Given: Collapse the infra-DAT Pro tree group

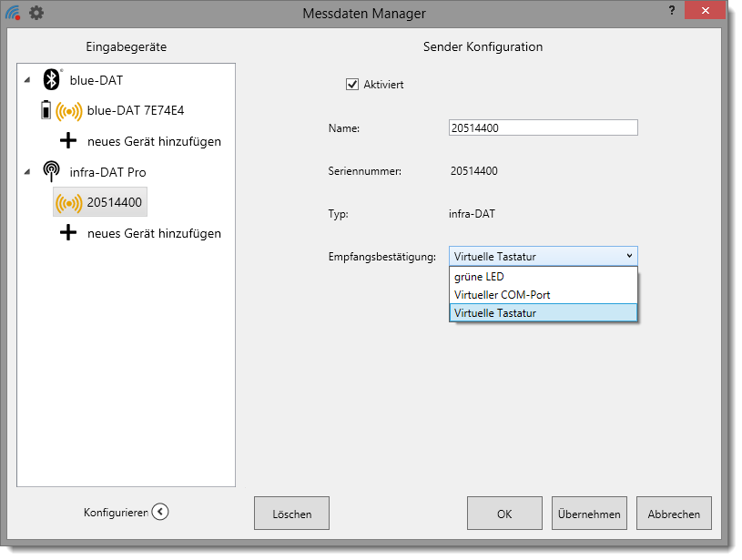Looking at the screenshot, I should tap(26, 172).
